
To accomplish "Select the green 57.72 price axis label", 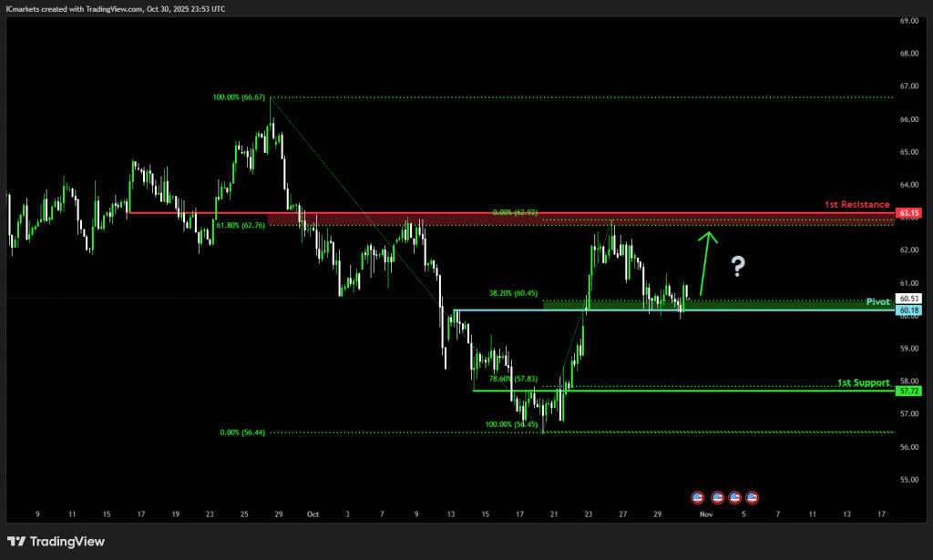I will coord(909,391).
